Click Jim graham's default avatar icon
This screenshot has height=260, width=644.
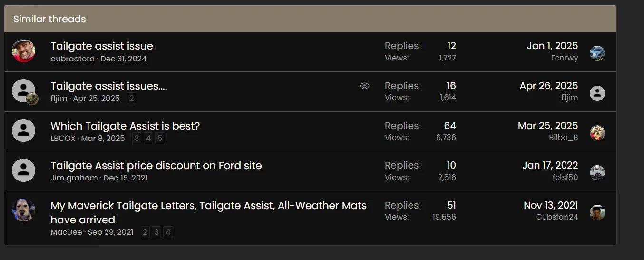tap(23, 170)
